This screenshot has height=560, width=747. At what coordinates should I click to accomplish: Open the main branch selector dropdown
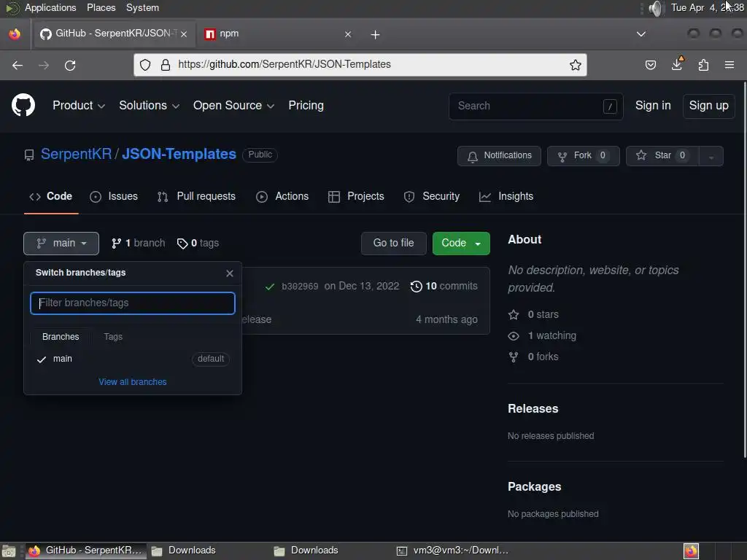tap(61, 244)
